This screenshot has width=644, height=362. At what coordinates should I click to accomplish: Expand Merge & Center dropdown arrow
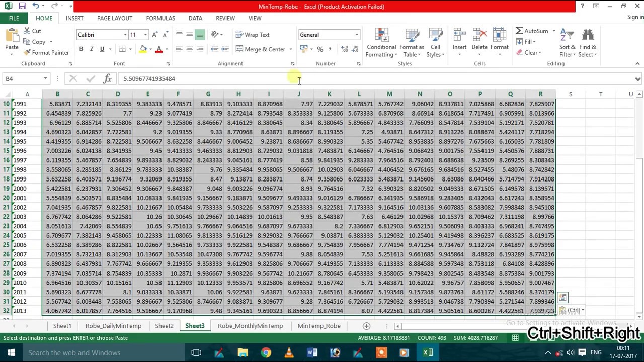[291, 49]
